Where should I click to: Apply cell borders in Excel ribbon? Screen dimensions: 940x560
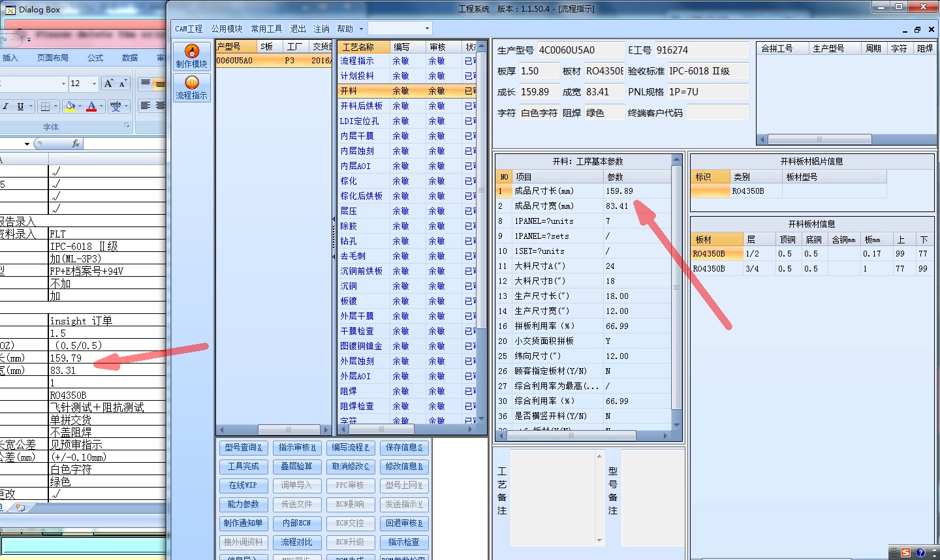click(45, 106)
